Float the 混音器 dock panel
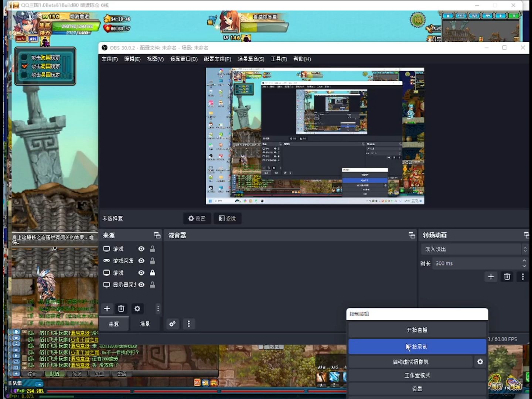Screen dimensions: 532x399 pyautogui.click(x=412, y=235)
